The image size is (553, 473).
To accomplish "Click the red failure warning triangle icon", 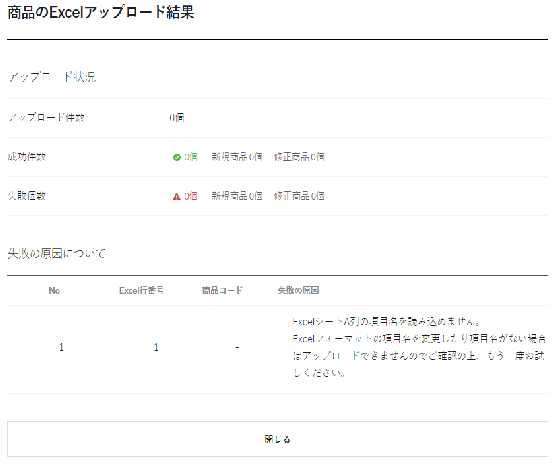I will tap(177, 196).
